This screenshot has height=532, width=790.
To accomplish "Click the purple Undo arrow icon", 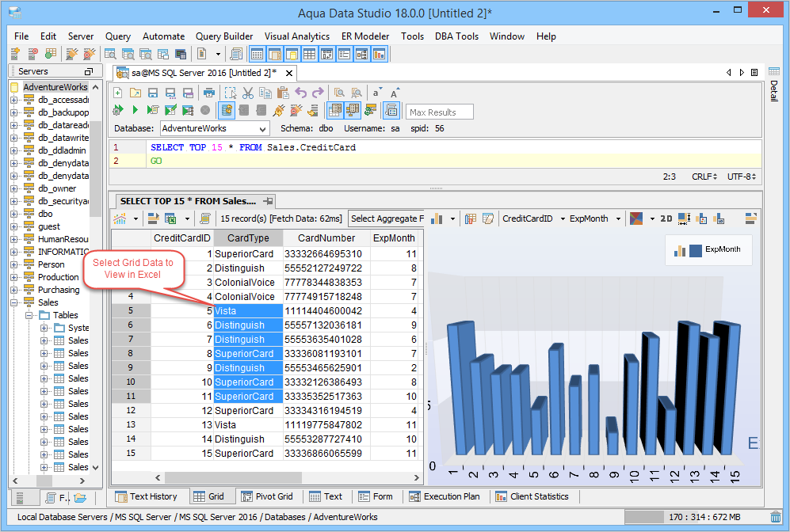I will point(300,93).
